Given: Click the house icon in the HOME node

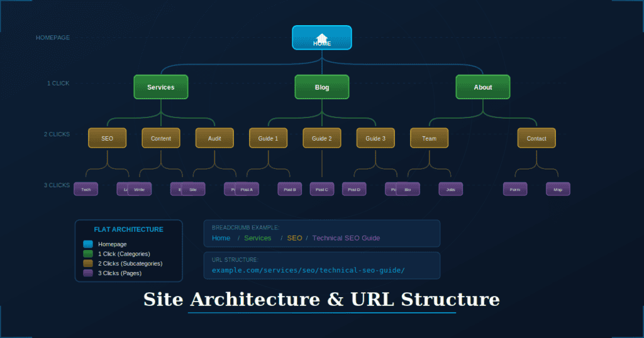Looking at the screenshot, I should point(321,37).
